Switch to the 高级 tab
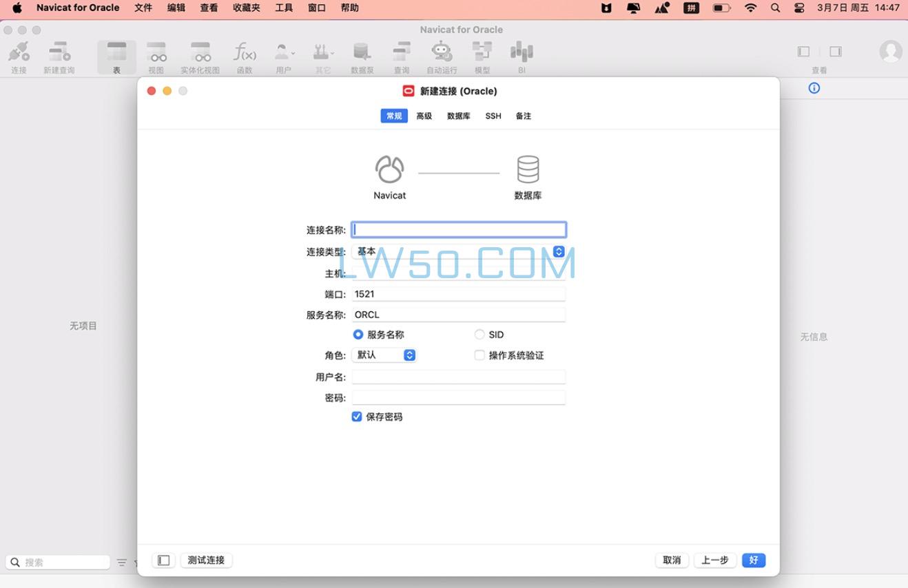 [424, 116]
